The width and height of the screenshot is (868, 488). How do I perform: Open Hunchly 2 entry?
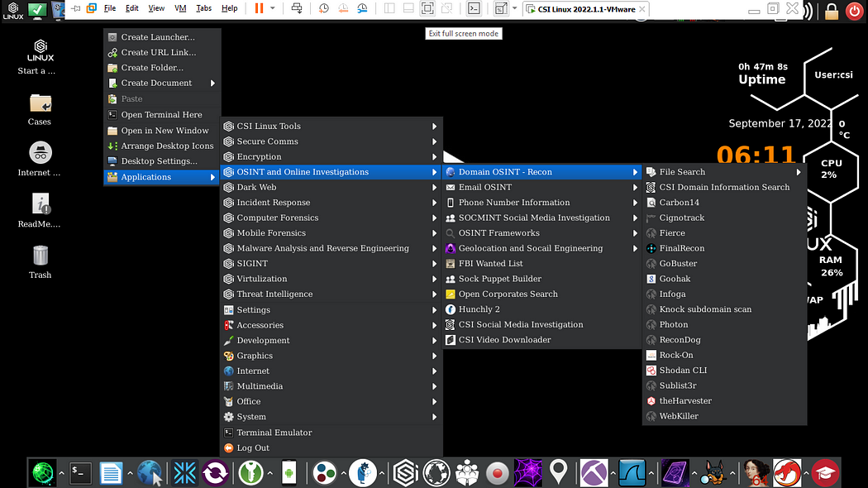(542, 309)
